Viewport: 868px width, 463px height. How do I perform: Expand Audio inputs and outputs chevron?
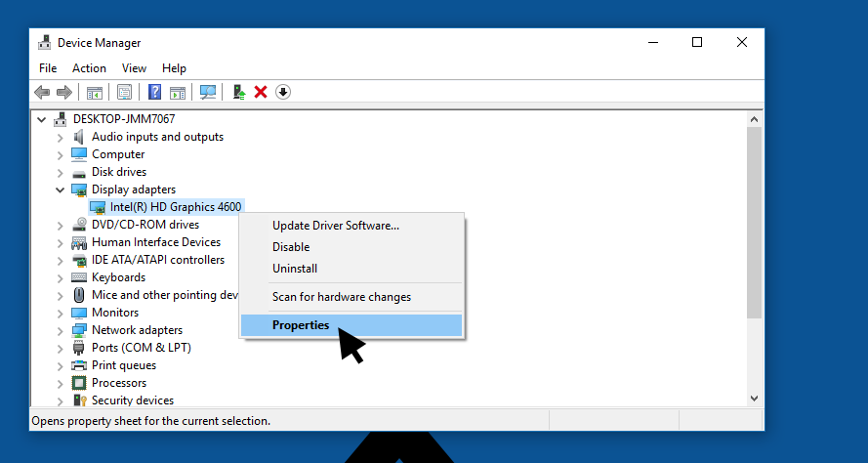[60, 137]
